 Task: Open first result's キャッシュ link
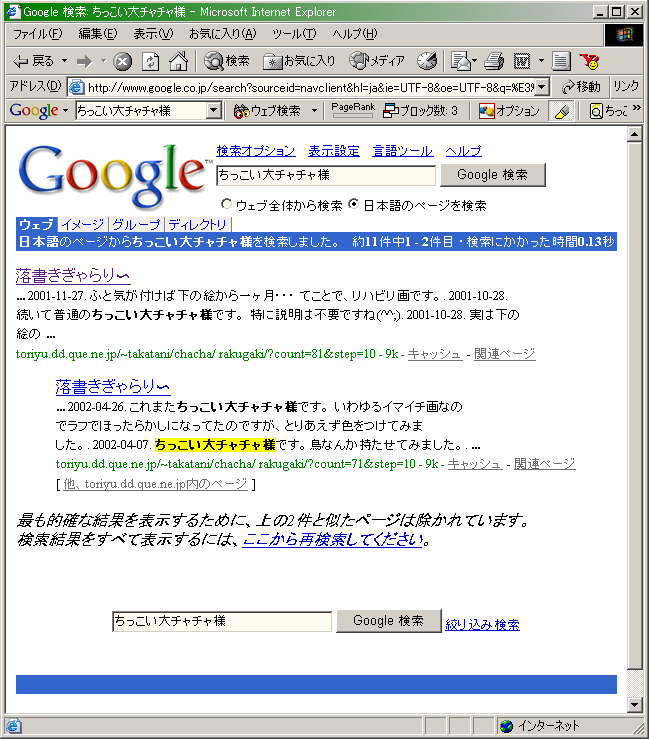click(435, 354)
